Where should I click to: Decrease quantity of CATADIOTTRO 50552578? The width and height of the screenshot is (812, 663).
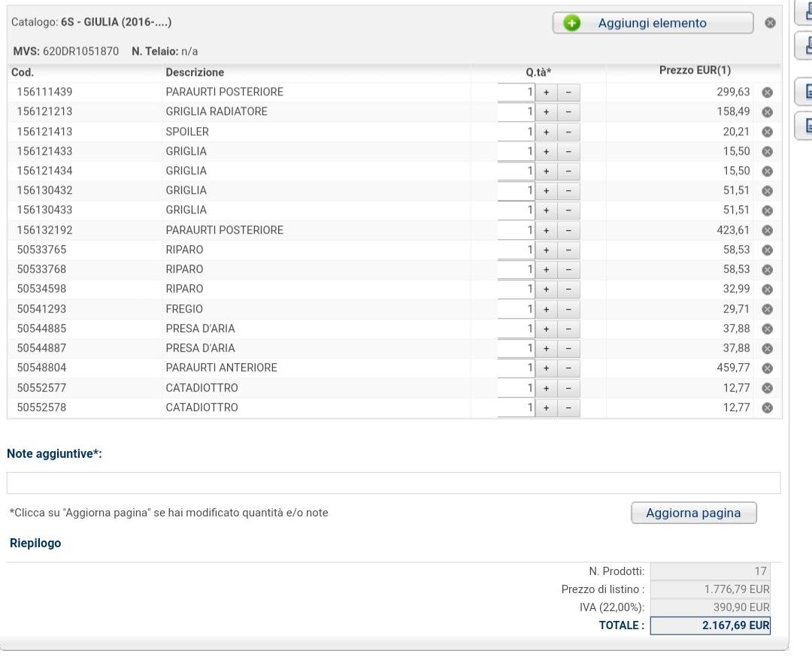(x=568, y=408)
